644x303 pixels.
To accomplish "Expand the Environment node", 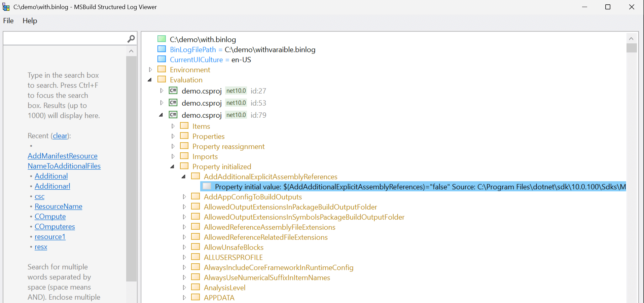I will coord(150,70).
